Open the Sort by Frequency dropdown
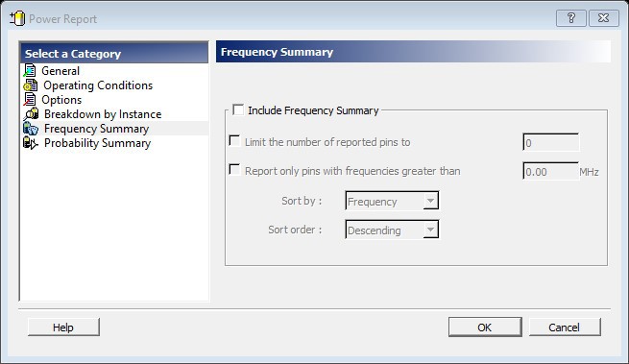629x364 pixels. 392,201
